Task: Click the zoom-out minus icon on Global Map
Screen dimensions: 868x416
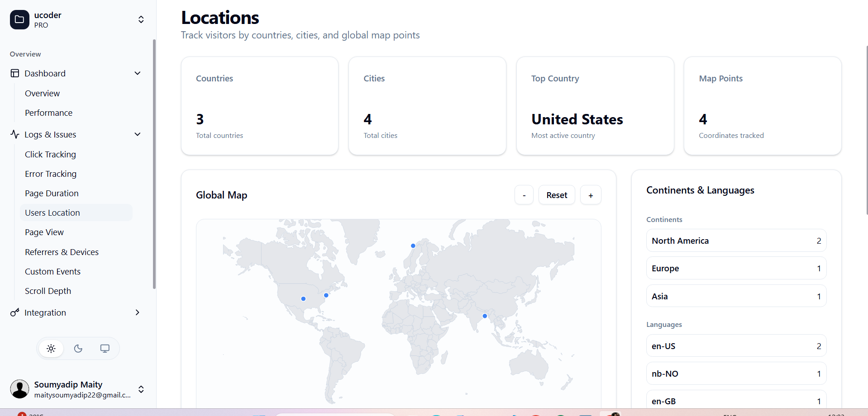Action: pyautogui.click(x=524, y=195)
